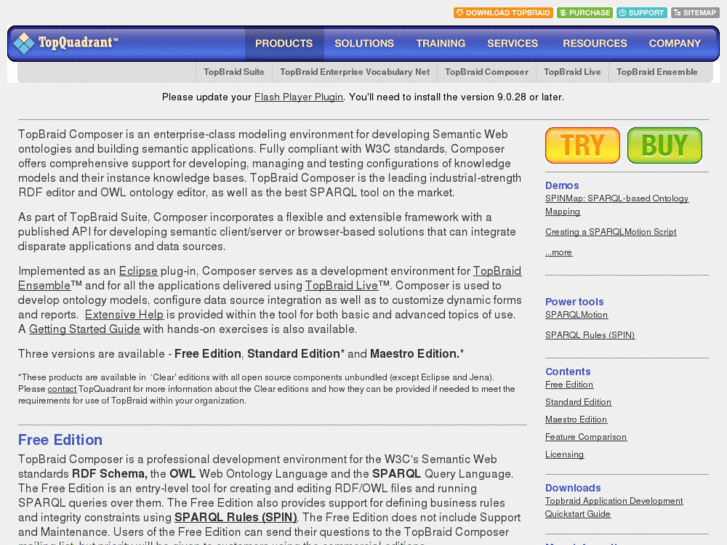Click the Demos sidebar heading
Screen dimensions: 727x545
562,186
